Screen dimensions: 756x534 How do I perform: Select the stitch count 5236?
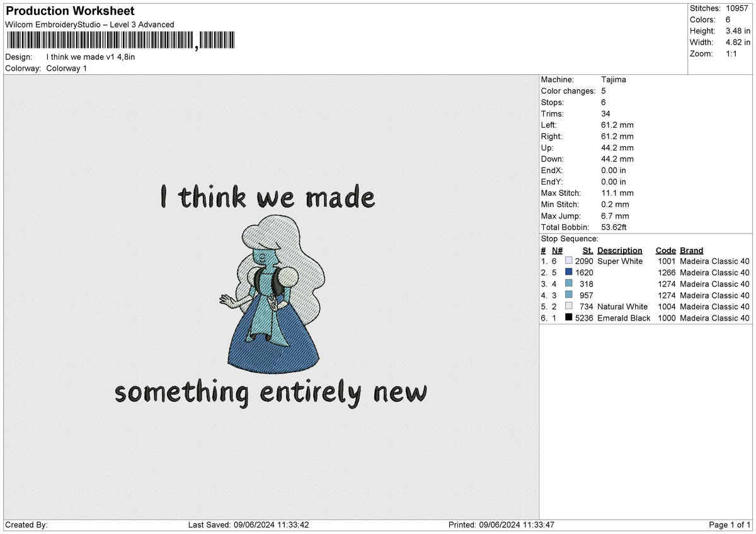click(584, 318)
